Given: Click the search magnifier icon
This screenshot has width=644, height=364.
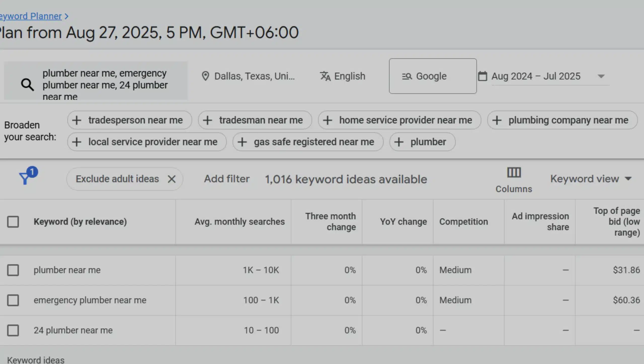Looking at the screenshot, I should pyautogui.click(x=27, y=85).
